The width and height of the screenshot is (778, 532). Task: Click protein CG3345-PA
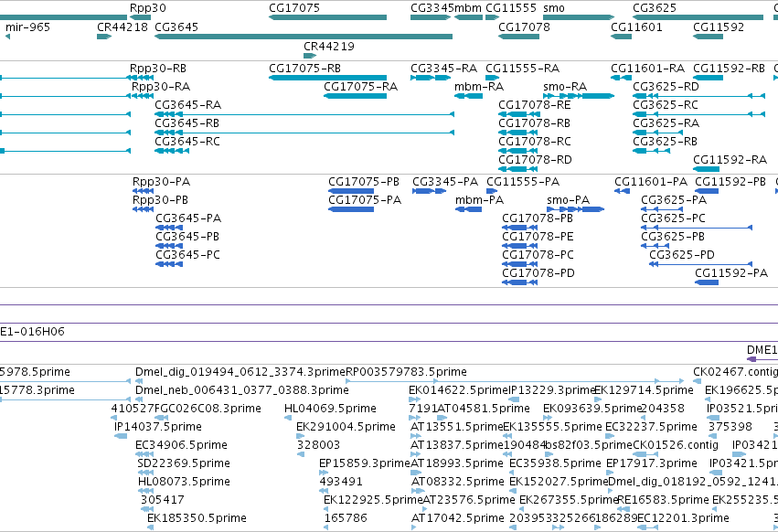pyautogui.click(x=445, y=182)
